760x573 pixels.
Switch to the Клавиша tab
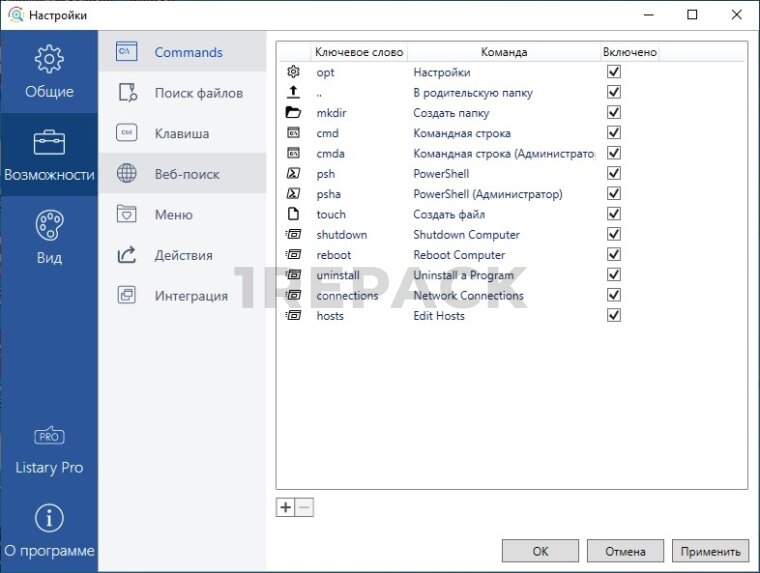point(182,134)
